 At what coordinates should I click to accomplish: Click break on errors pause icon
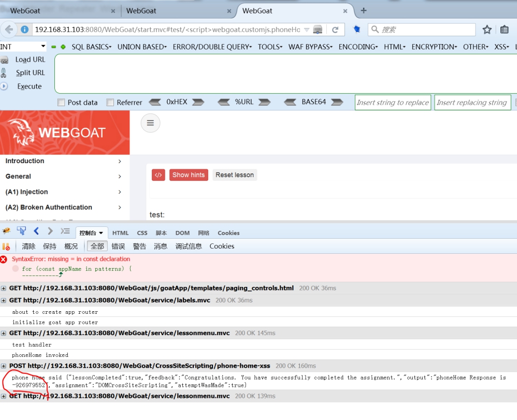click(6, 247)
